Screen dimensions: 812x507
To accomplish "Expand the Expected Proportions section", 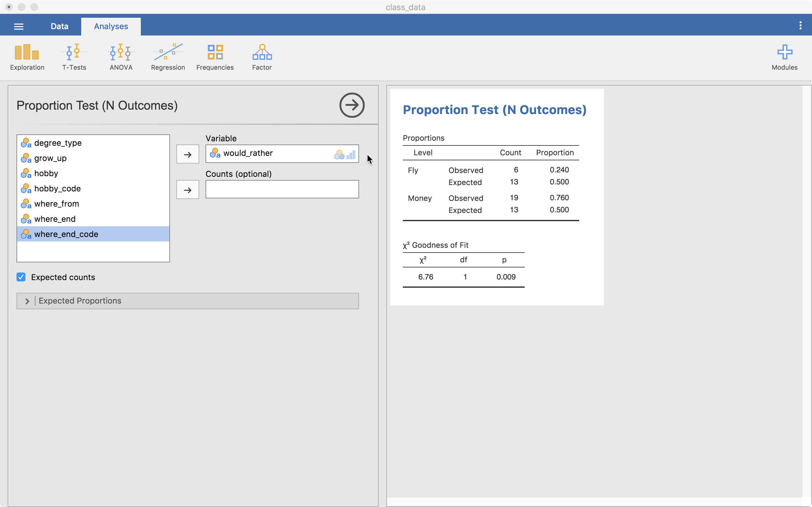I will (x=27, y=301).
